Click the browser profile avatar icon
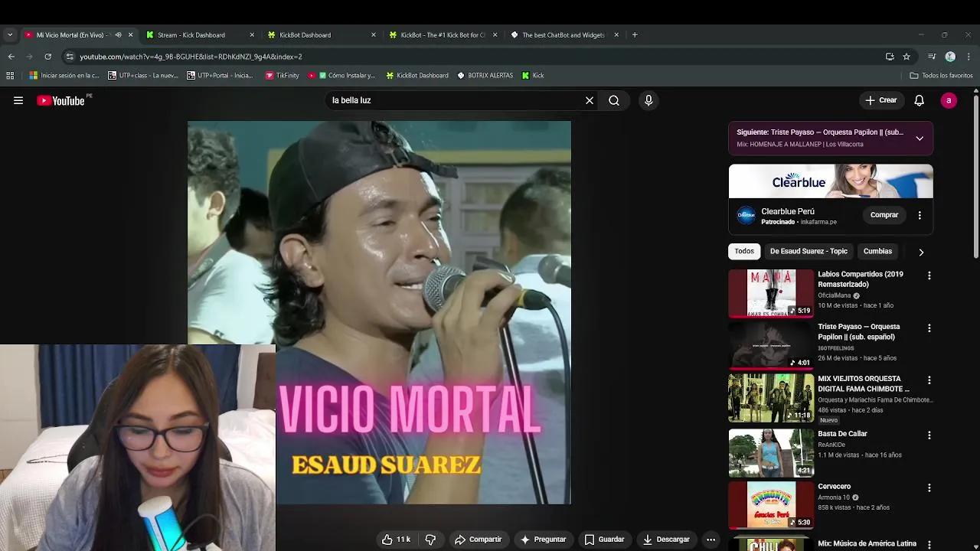The width and height of the screenshot is (980, 551). point(950,56)
